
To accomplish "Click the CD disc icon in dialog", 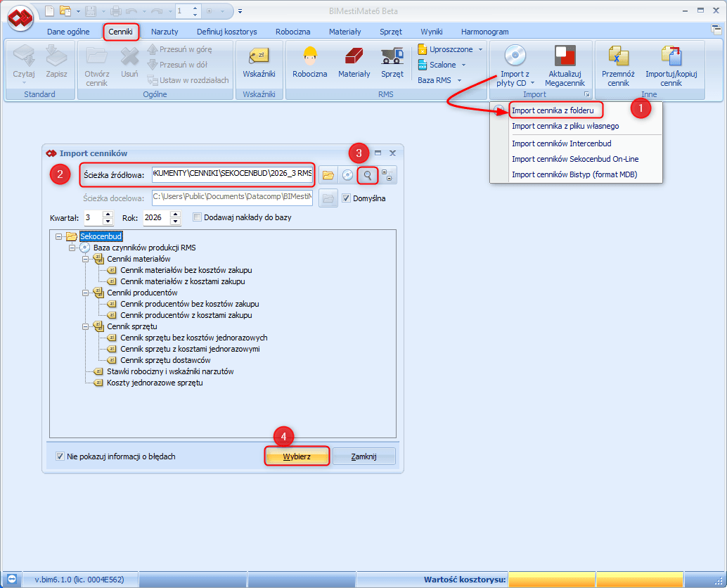I will coord(348,175).
